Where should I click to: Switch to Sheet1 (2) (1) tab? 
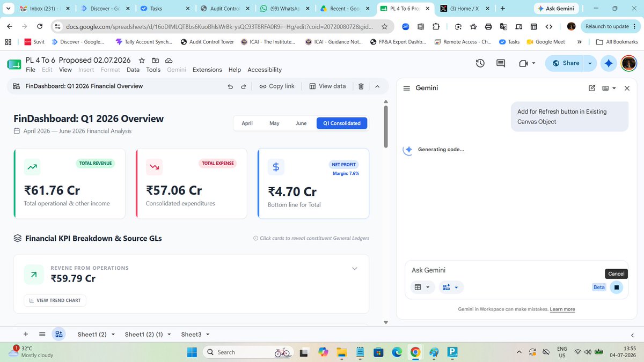click(x=144, y=334)
